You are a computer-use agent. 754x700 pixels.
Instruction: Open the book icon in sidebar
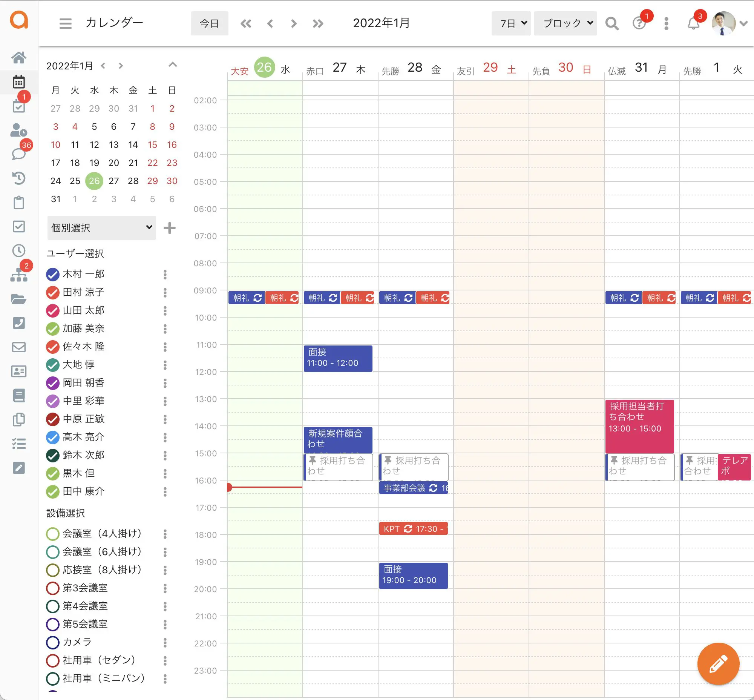[18, 396]
